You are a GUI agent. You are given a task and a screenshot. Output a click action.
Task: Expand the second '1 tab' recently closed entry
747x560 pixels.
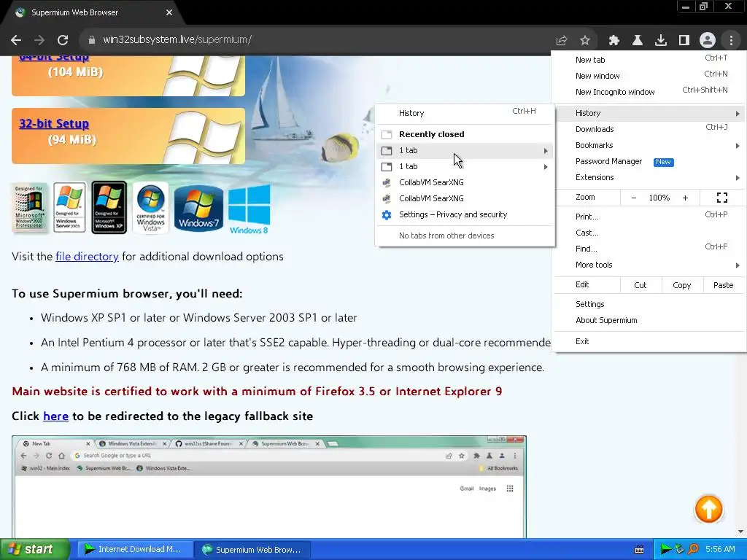click(465, 167)
